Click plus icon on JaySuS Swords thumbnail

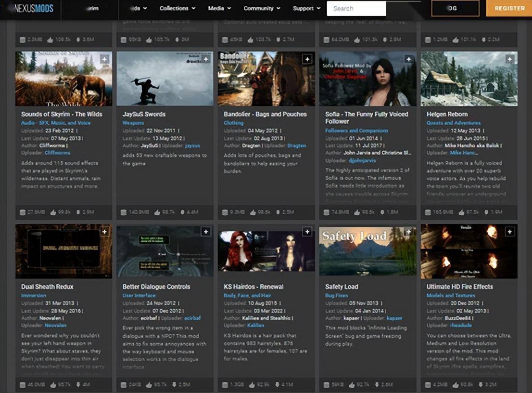tap(206, 59)
